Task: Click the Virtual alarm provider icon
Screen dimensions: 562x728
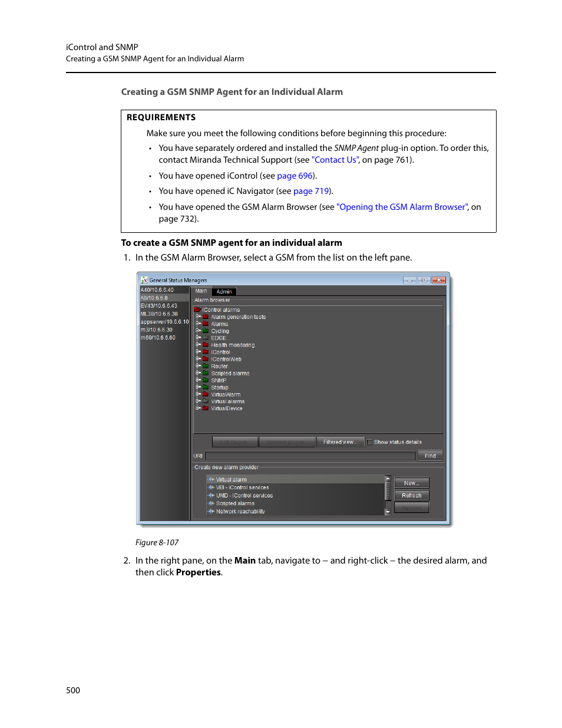Action: coord(211,480)
